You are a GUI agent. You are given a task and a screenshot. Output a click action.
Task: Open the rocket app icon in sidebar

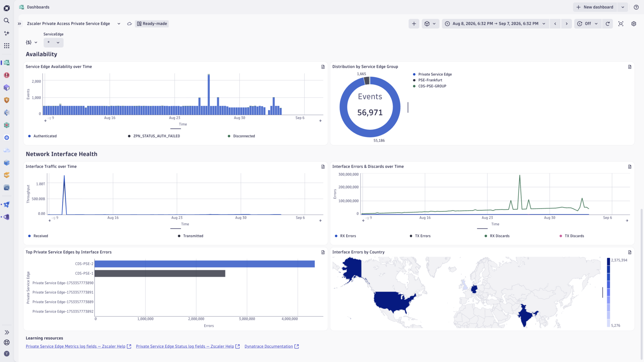pyautogui.click(x=6, y=204)
